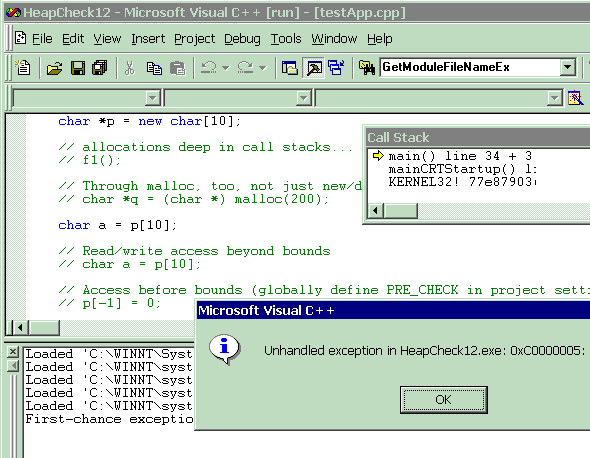Expand the second WizardBar filter dropdown
590x458 pixels.
click(x=303, y=98)
